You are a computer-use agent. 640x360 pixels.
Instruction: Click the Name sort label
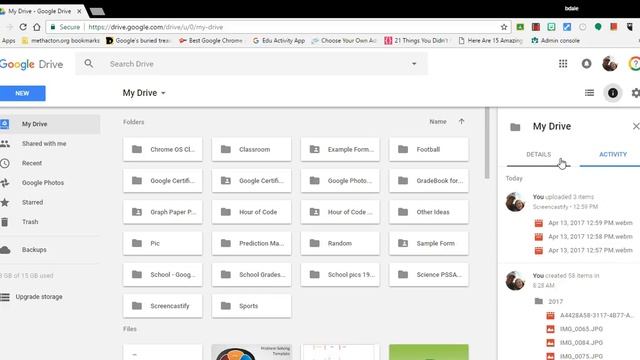click(438, 122)
